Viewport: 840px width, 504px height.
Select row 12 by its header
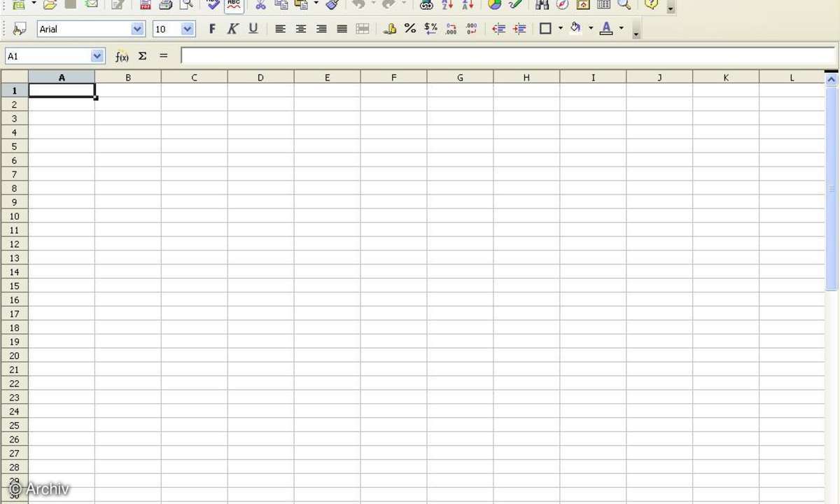coord(15,244)
